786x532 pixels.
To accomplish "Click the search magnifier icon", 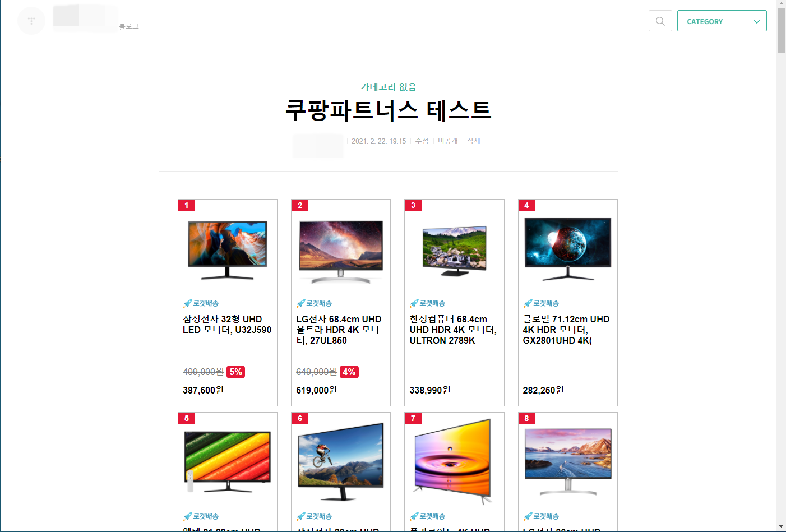I will click(660, 21).
